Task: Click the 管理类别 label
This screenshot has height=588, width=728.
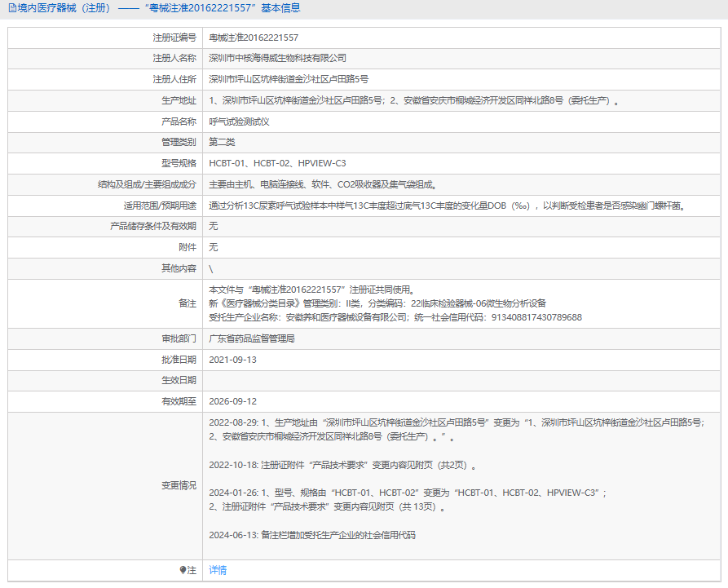Action: [179, 142]
